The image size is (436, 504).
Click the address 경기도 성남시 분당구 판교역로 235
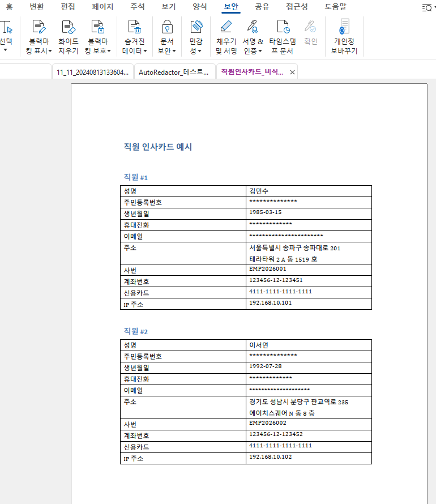(298, 402)
